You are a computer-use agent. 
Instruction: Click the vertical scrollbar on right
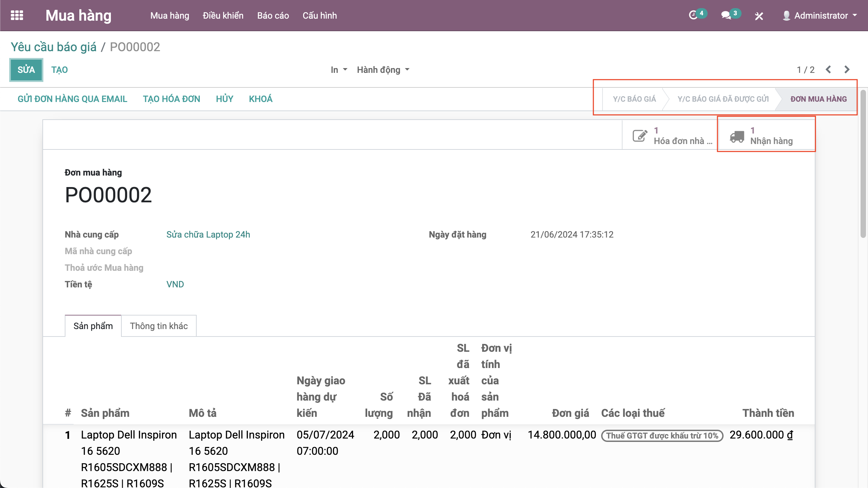[863, 163]
